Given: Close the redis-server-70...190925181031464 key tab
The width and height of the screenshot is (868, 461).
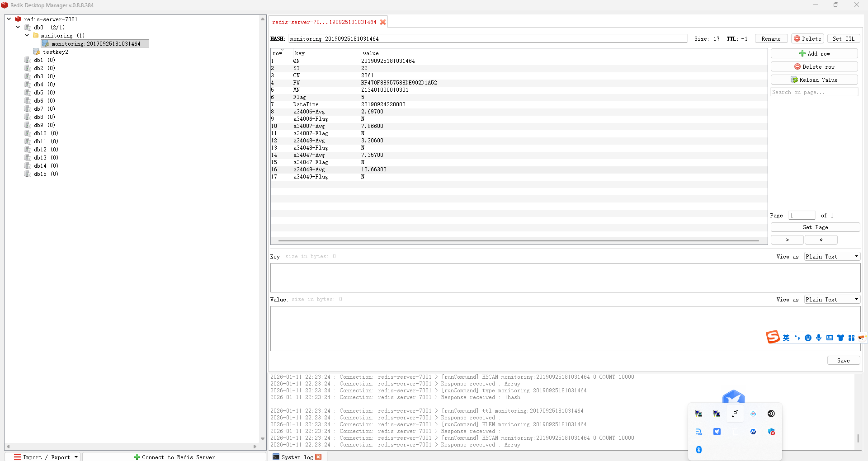Looking at the screenshot, I should 383,22.
